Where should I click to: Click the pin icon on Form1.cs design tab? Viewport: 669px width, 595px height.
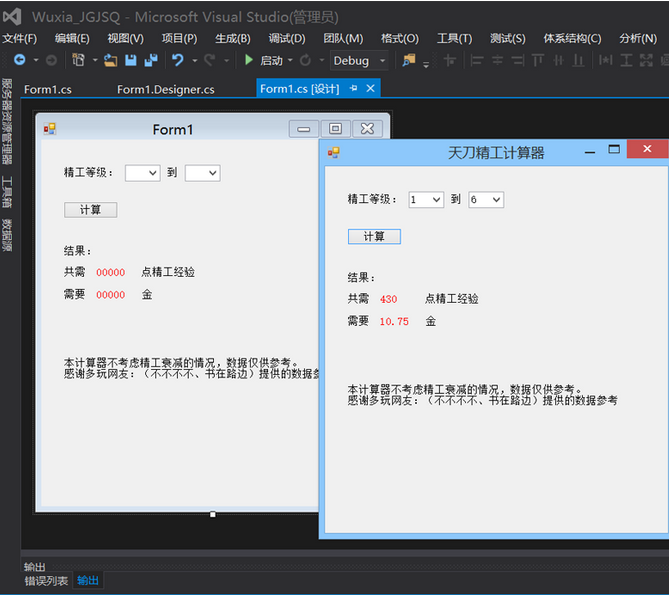pyautogui.click(x=353, y=88)
